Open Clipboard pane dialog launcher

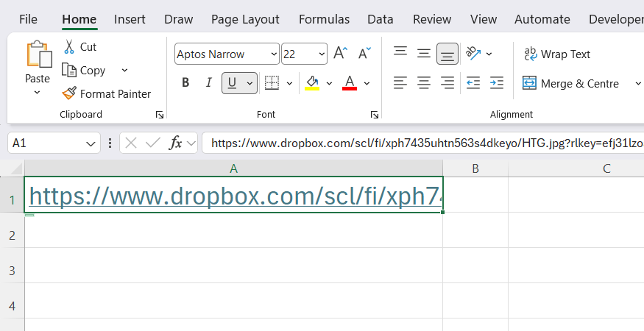pyautogui.click(x=160, y=115)
